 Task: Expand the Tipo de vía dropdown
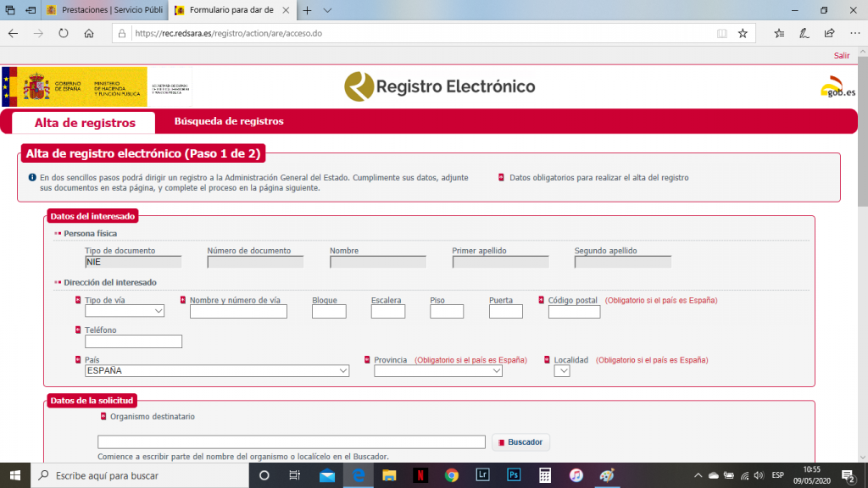125,311
